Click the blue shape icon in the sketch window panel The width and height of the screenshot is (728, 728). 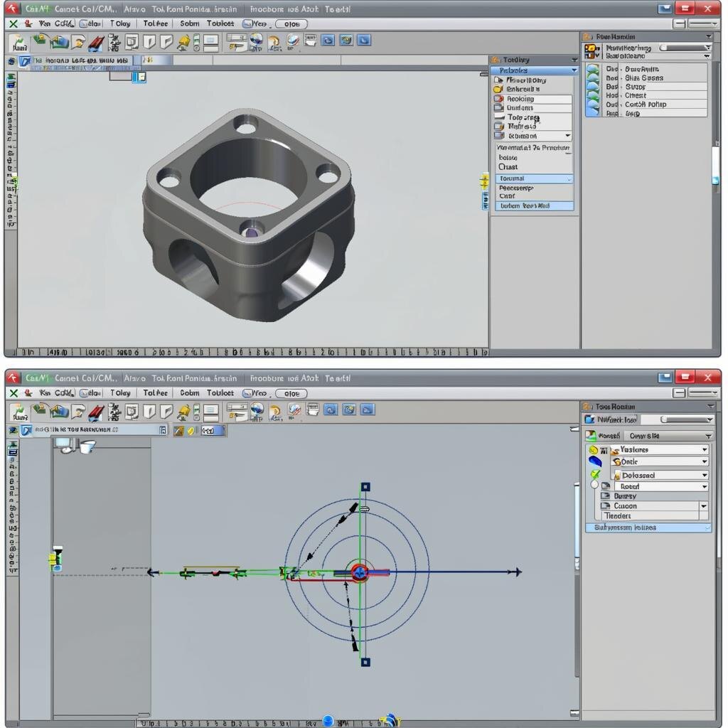pyautogui.click(x=595, y=461)
